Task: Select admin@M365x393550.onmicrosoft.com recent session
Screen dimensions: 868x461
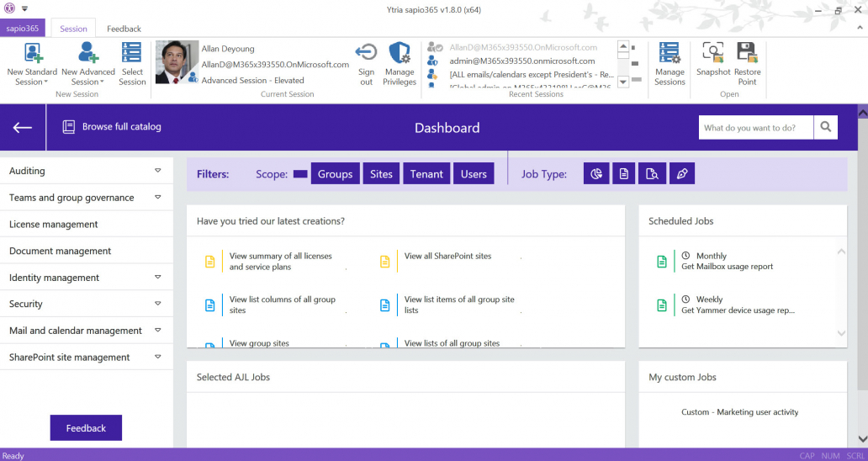Action: pos(522,61)
